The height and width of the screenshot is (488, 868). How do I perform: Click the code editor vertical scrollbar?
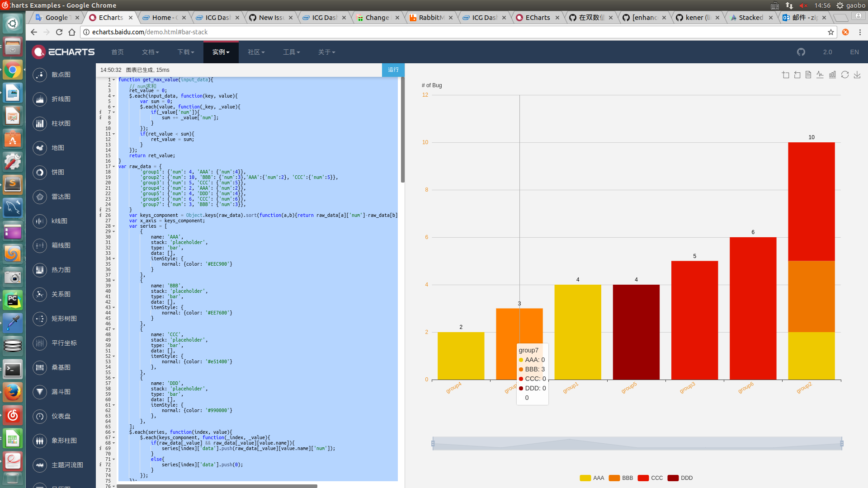(x=402, y=130)
